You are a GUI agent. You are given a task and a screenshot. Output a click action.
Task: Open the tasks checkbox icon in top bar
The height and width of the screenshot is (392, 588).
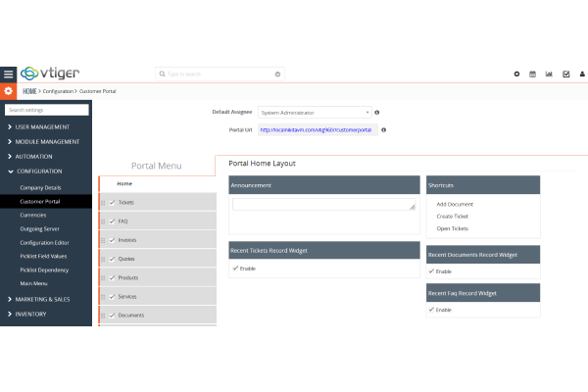point(565,73)
